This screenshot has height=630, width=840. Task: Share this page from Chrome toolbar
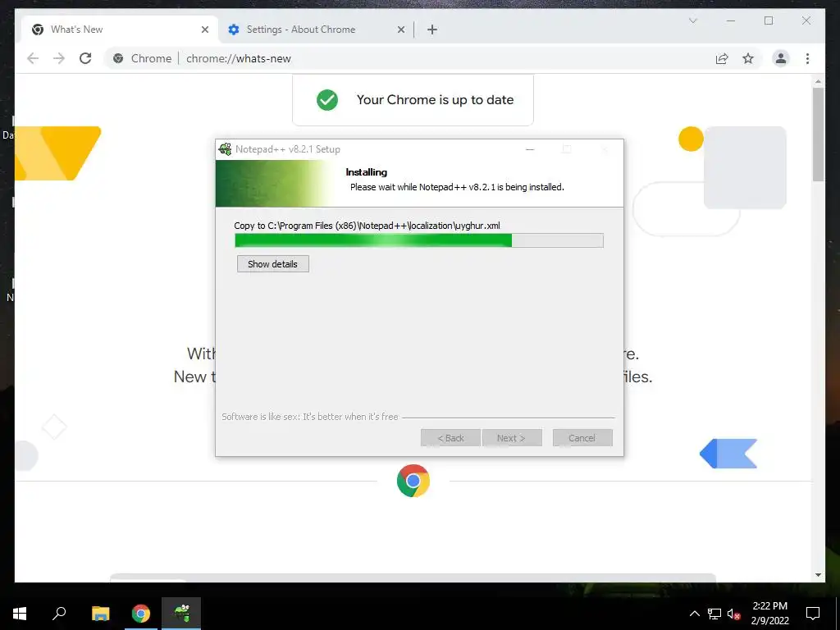point(722,58)
